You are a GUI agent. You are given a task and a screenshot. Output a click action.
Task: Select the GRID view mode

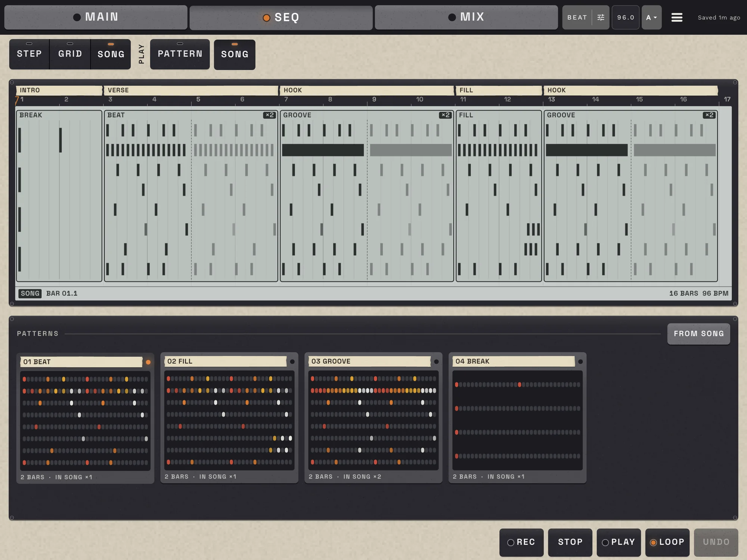[70, 54]
